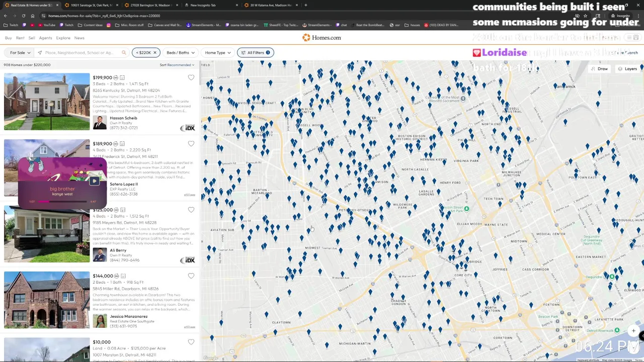This screenshot has width=644, height=362.
Task: Open the Content Ideas bookmark folder
Action: (x=90, y=25)
